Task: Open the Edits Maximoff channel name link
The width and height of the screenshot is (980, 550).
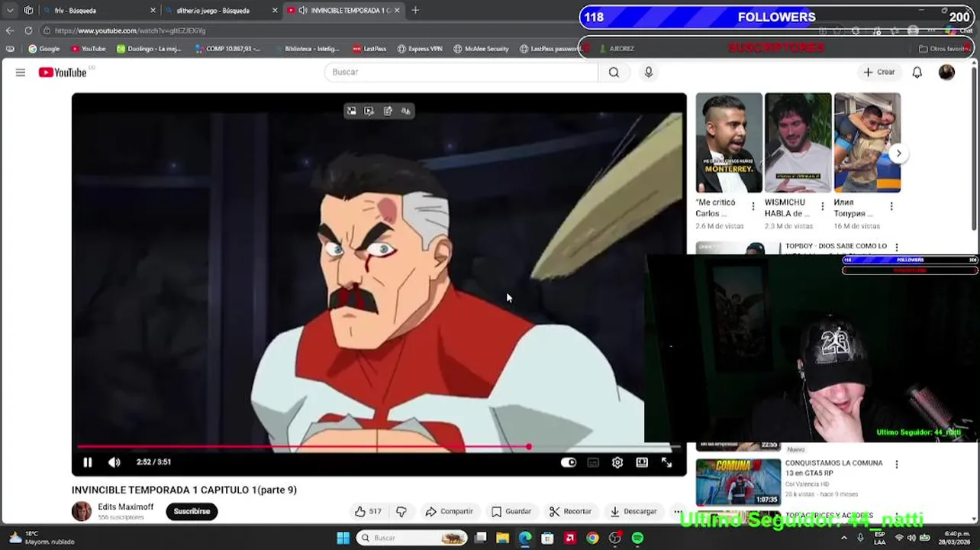Action: click(x=126, y=506)
